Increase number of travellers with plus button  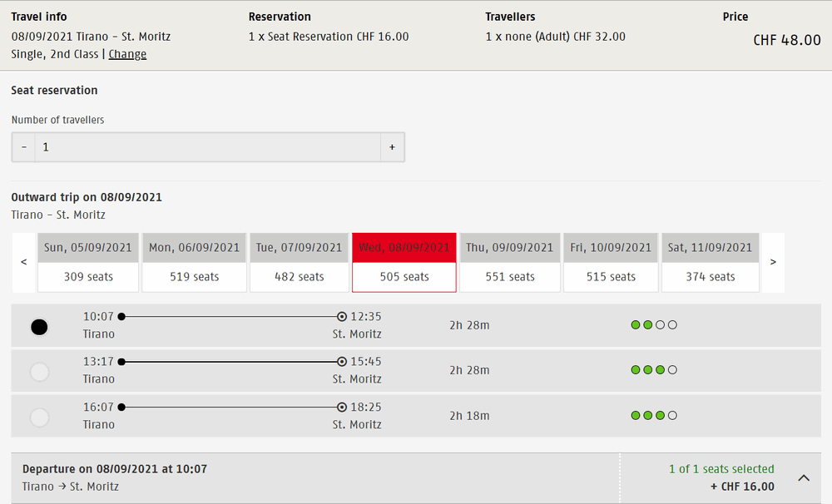(x=392, y=147)
